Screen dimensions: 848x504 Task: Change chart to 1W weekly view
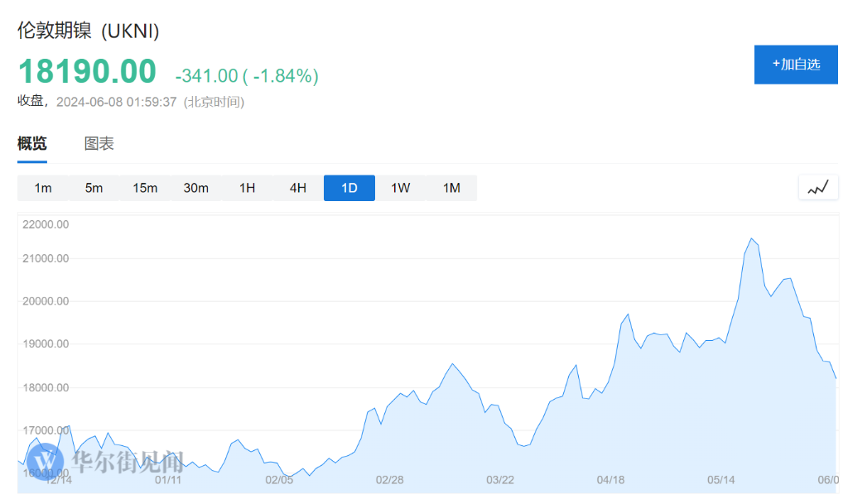[400, 188]
